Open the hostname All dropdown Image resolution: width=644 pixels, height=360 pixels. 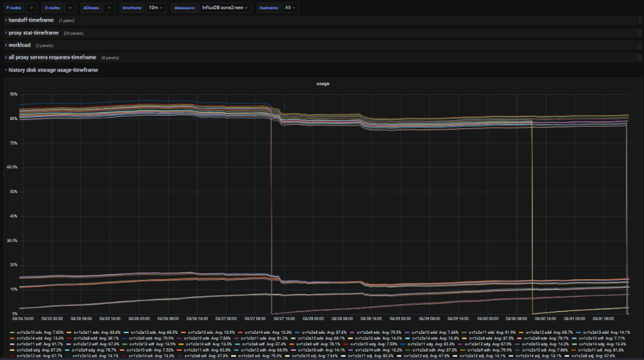click(290, 8)
